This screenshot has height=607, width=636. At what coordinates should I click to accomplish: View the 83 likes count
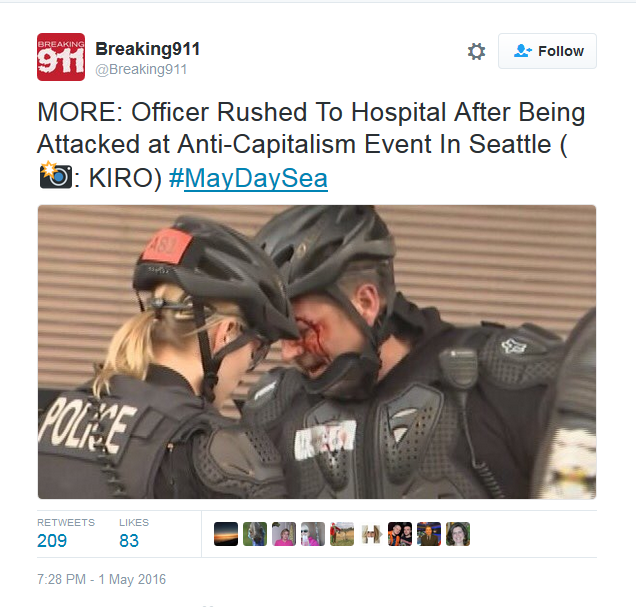(x=129, y=540)
